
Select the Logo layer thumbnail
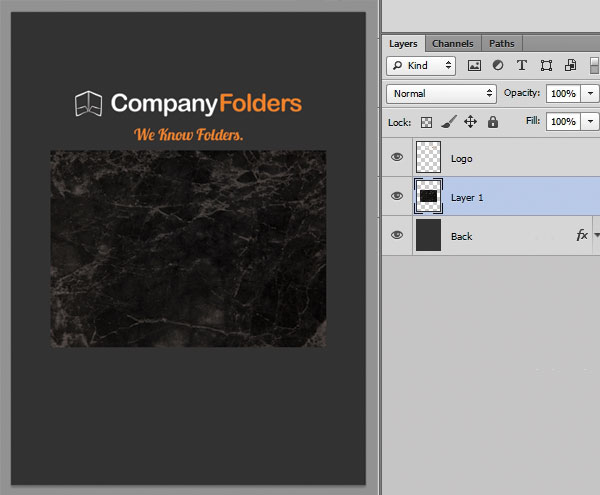(x=428, y=157)
